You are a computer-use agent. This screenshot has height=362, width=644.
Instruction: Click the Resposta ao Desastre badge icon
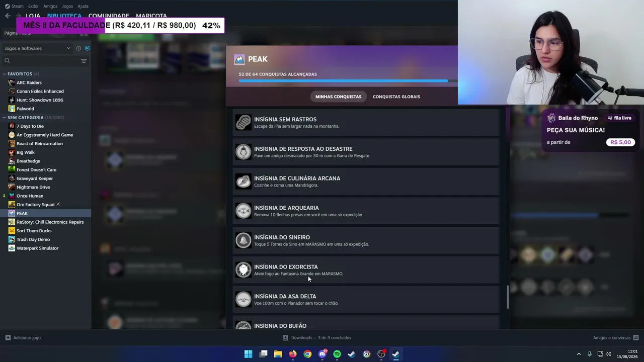click(x=244, y=152)
